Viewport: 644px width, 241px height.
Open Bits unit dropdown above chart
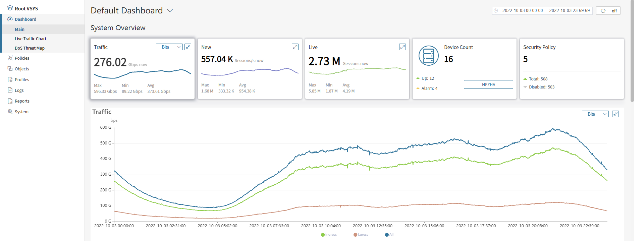(x=595, y=114)
